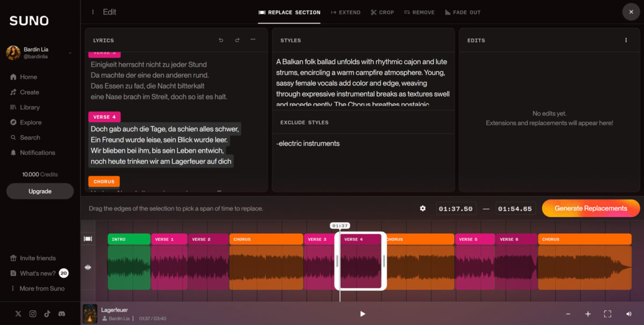Click the Upgrade button
This screenshot has height=325, width=644.
pyautogui.click(x=40, y=191)
